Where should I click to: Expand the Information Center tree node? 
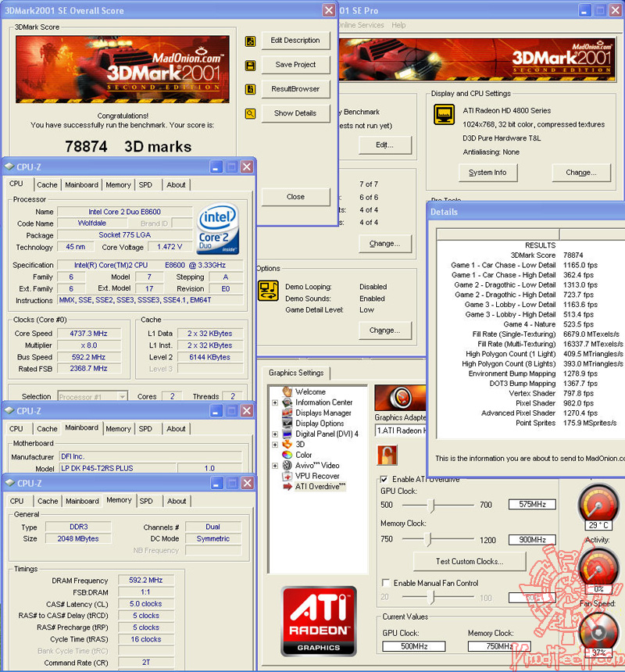click(x=275, y=402)
